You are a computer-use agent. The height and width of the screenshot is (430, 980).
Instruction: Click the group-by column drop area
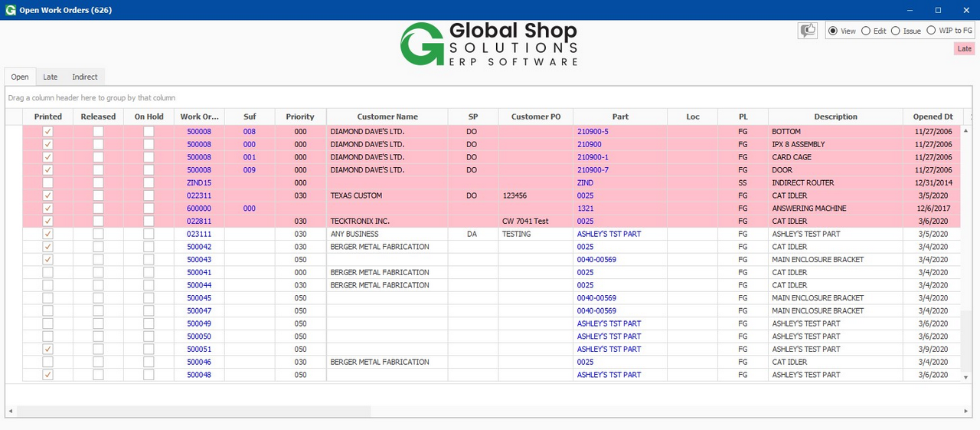pyautogui.click(x=488, y=97)
